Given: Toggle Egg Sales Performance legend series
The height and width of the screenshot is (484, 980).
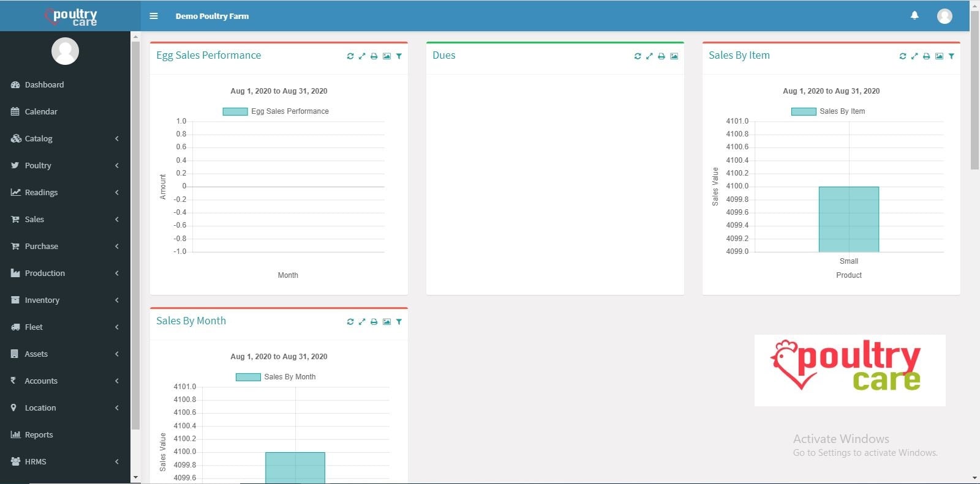Looking at the screenshot, I should tap(276, 111).
